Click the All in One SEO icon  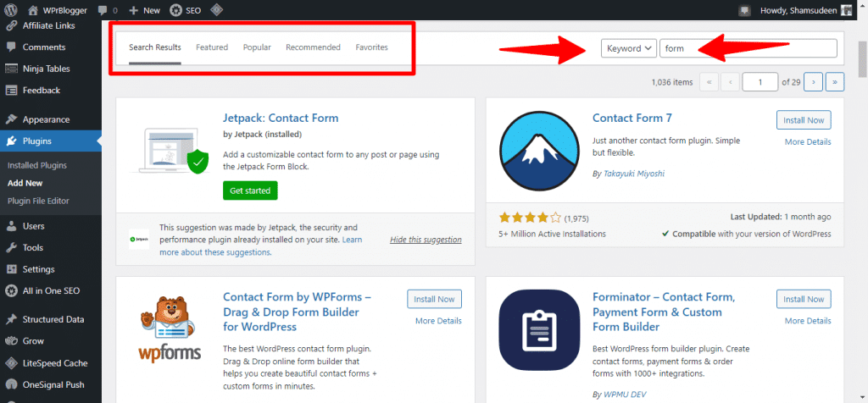click(10, 290)
